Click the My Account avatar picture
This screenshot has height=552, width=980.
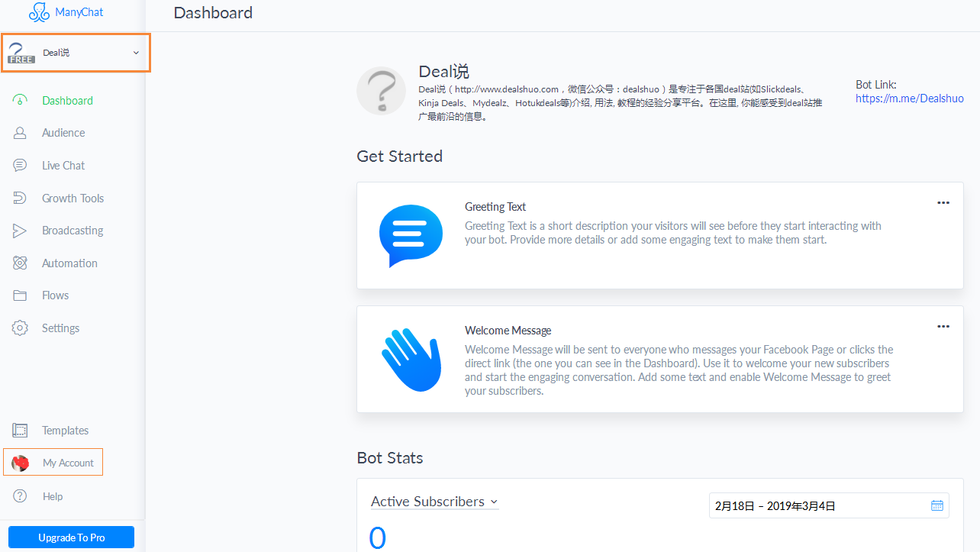click(x=21, y=463)
